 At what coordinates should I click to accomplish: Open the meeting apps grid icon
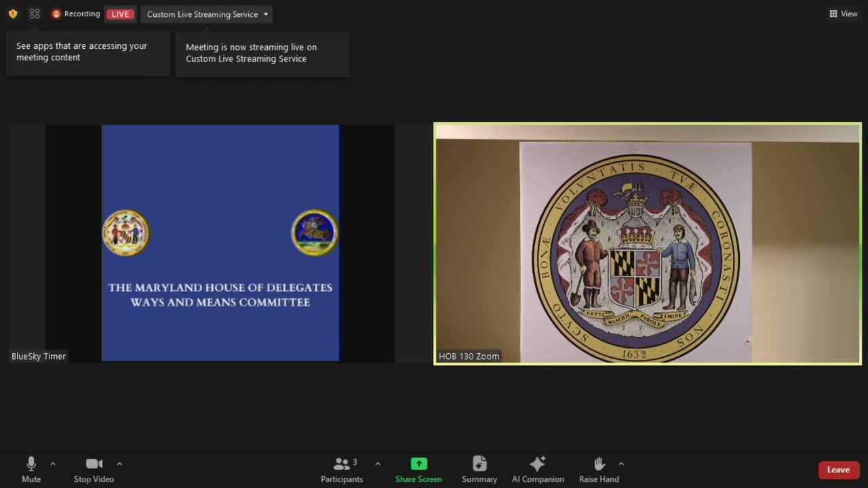(x=35, y=14)
